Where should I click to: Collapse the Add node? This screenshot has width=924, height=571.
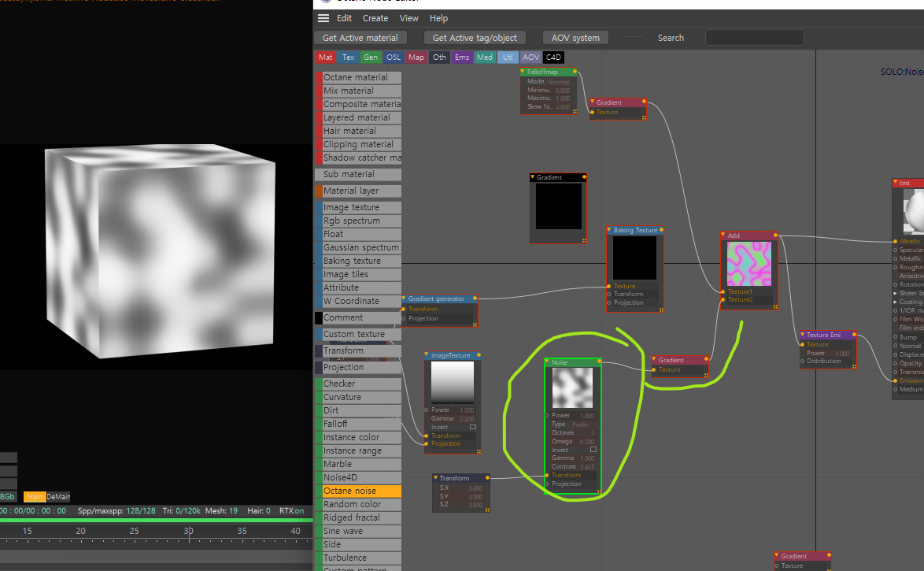point(723,235)
